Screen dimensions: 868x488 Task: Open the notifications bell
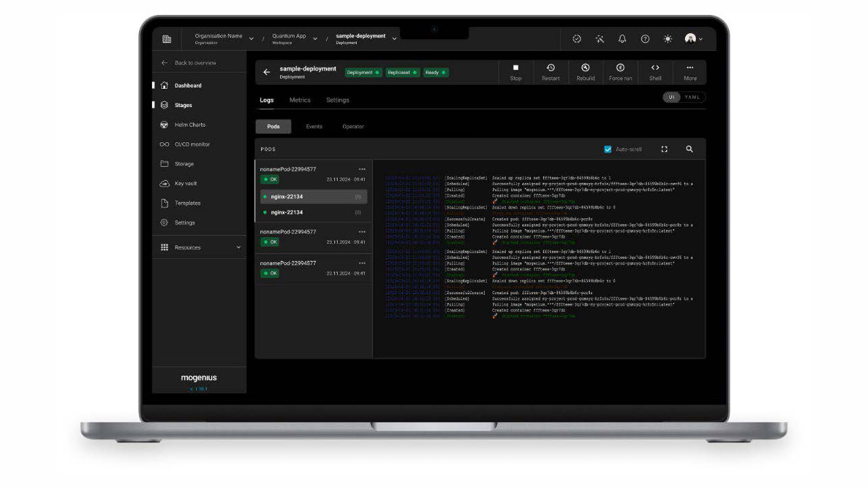point(622,39)
